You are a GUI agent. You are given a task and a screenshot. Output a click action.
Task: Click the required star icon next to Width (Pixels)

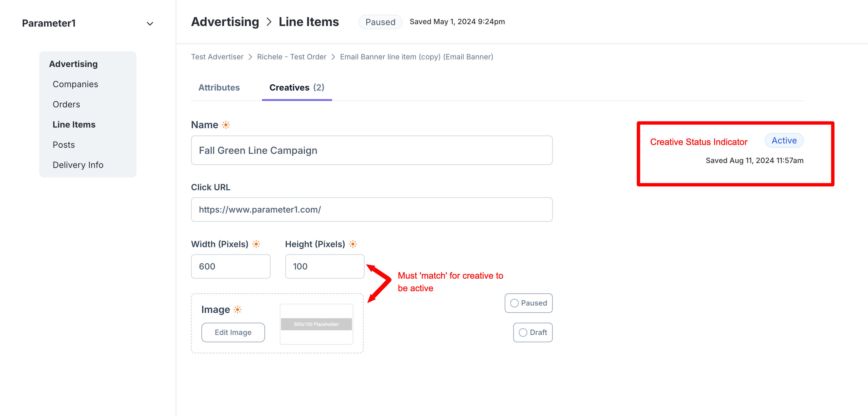[x=256, y=244]
